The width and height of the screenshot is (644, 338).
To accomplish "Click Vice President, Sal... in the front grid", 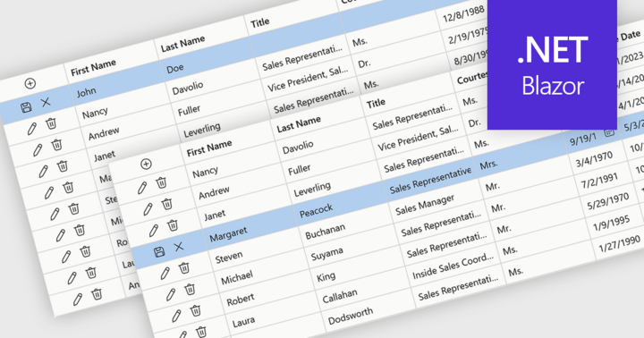I will 418,138.
